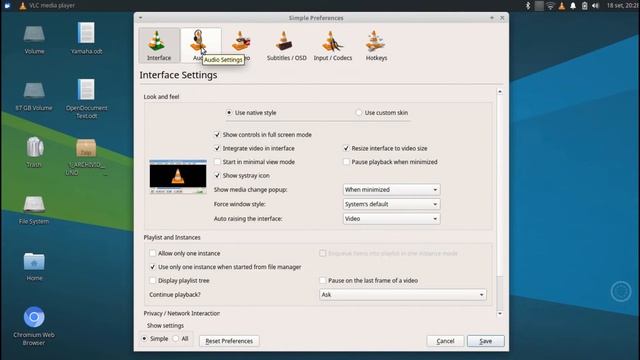
Task: Enable Pause playback when minimized
Action: point(390,162)
